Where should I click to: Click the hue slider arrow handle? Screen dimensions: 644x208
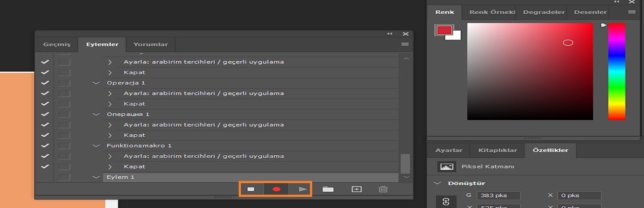click(x=603, y=25)
